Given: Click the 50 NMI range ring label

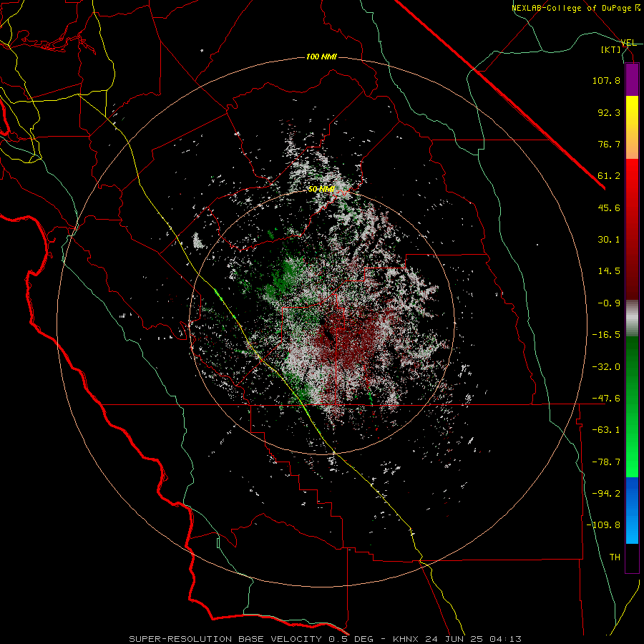Looking at the screenshot, I should click(321, 190).
